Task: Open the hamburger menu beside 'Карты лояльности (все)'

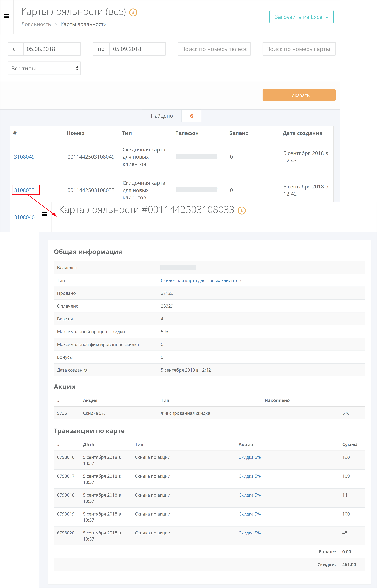Action: tap(7, 16)
